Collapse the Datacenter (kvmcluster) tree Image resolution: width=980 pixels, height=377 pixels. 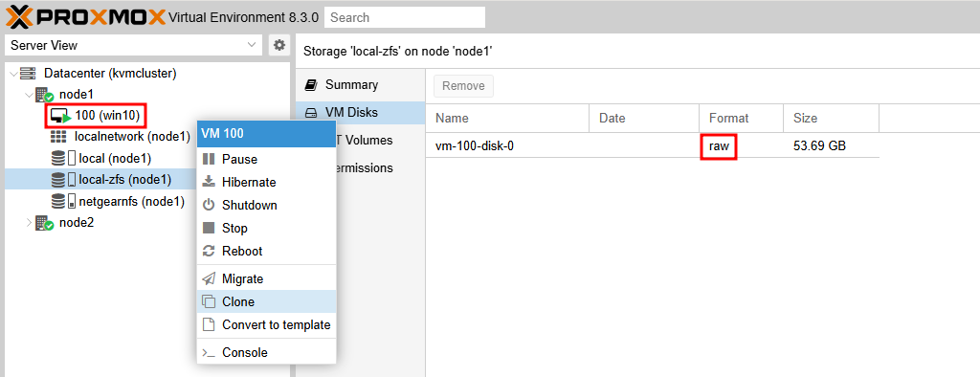(x=13, y=74)
